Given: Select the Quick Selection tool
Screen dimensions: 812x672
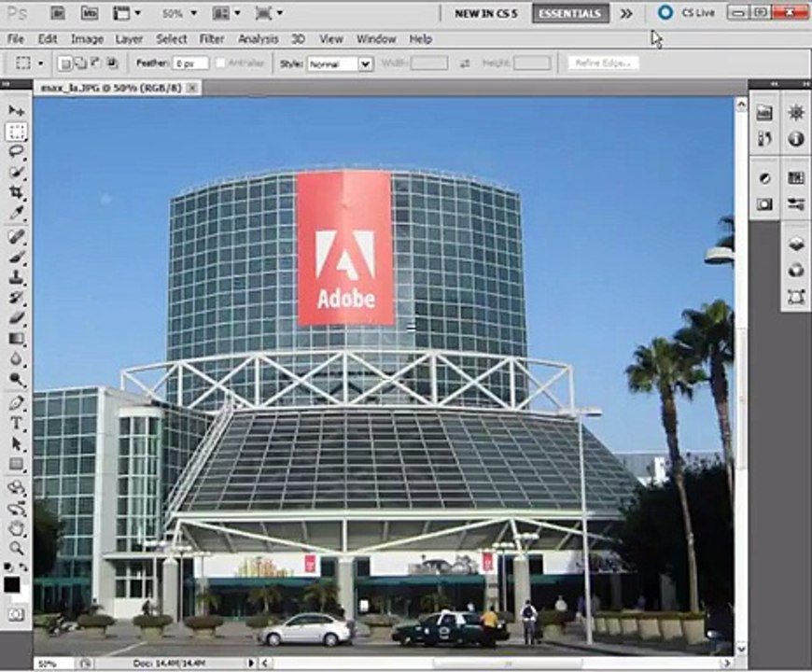Looking at the screenshot, I should click(x=16, y=172).
